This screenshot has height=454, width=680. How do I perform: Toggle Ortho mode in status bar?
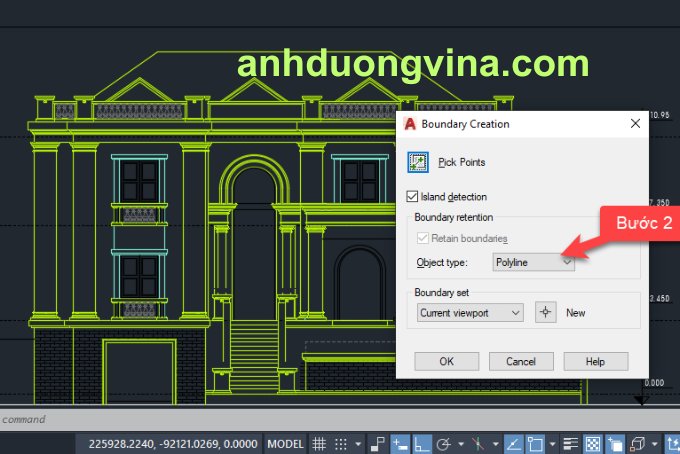423,444
